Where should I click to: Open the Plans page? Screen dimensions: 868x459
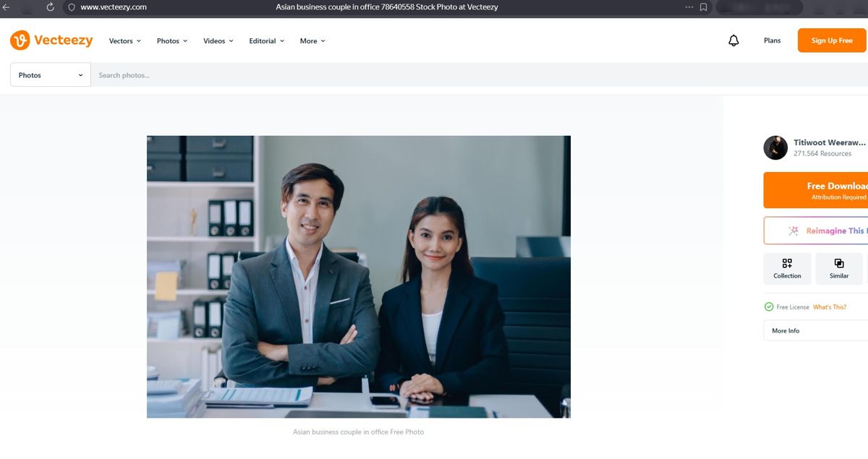click(773, 40)
